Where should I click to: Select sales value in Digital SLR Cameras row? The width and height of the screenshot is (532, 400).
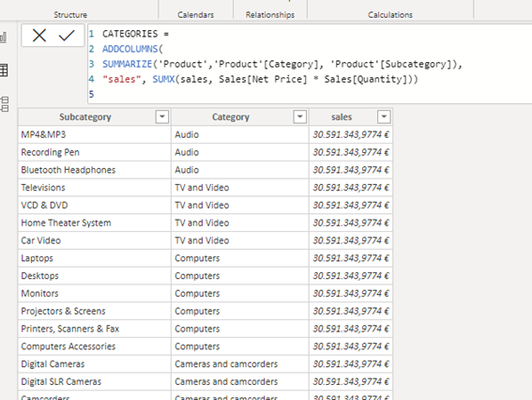(351, 381)
